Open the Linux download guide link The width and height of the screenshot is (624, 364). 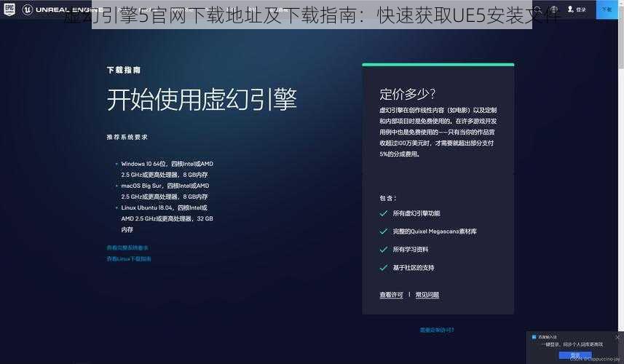pos(129,258)
